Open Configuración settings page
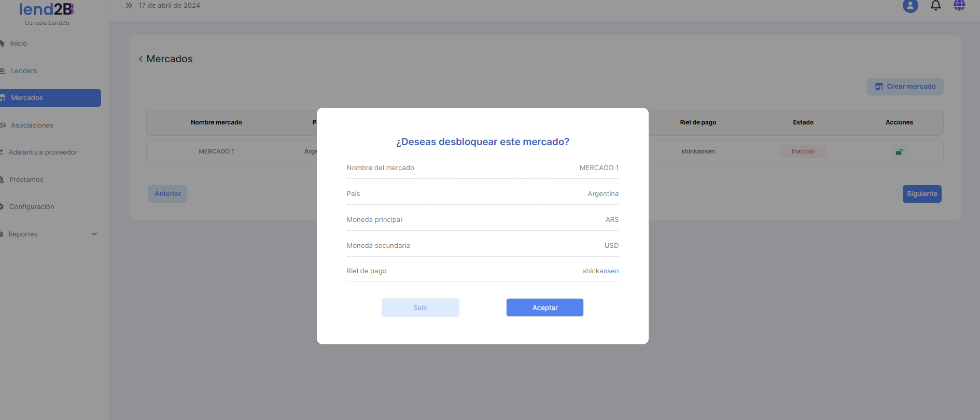 click(32, 207)
